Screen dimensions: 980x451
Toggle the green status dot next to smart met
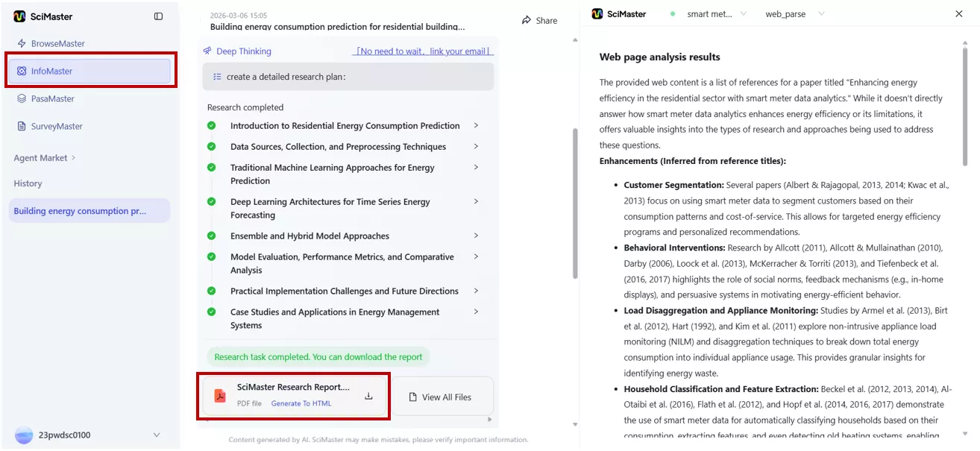click(x=673, y=13)
